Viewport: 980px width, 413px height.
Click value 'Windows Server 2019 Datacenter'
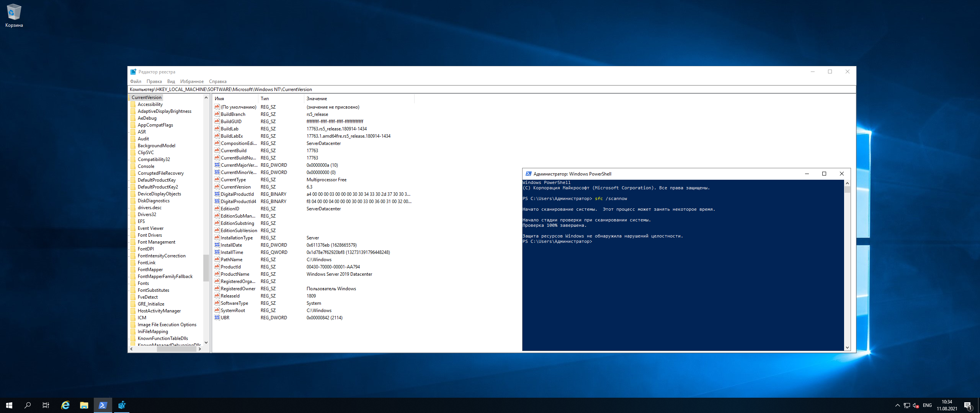point(339,274)
